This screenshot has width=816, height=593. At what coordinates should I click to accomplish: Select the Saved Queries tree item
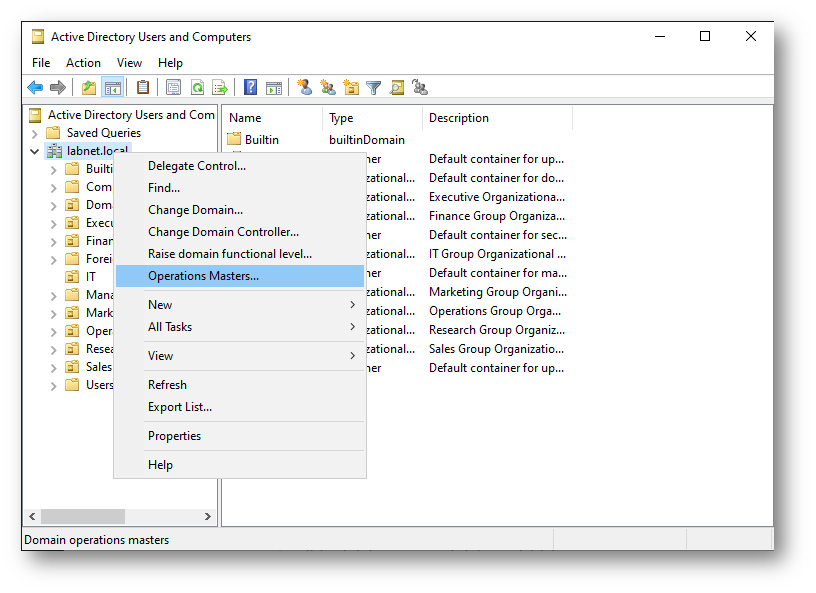point(104,133)
